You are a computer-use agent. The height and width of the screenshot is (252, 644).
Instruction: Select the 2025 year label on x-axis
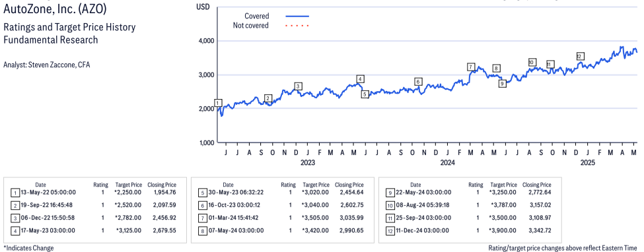point(588,163)
